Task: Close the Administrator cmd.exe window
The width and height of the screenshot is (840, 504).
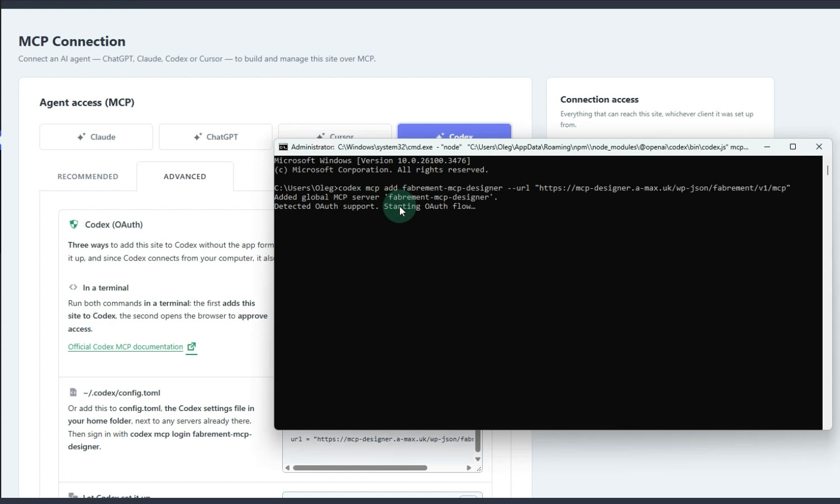Action: click(819, 147)
